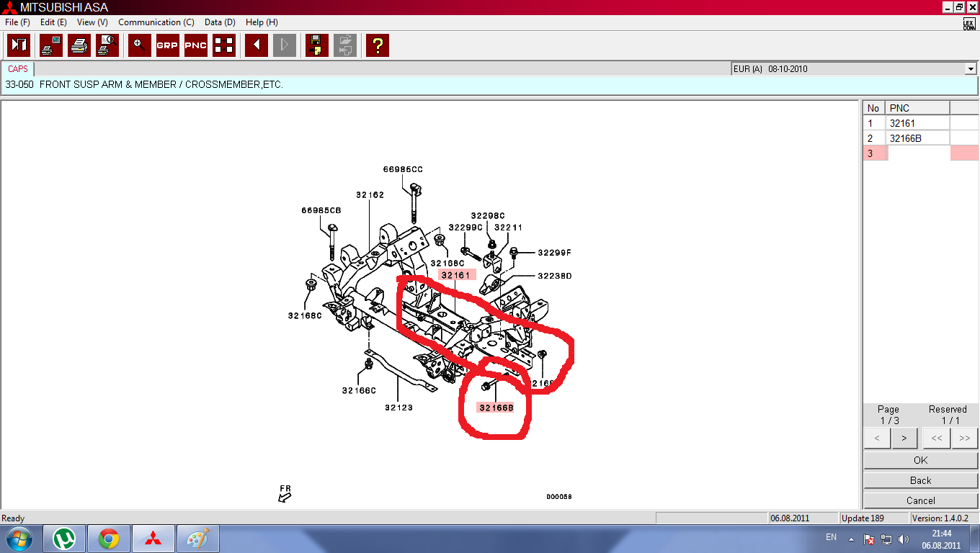Viewport: 980px width, 553px height.
Task: Open the Data (D) menu
Action: pyautogui.click(x=220, y=22)
